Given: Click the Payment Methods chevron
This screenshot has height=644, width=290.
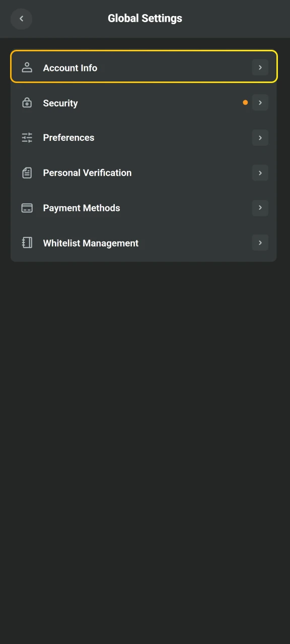Looking at the screenshot, I should 260,208.
